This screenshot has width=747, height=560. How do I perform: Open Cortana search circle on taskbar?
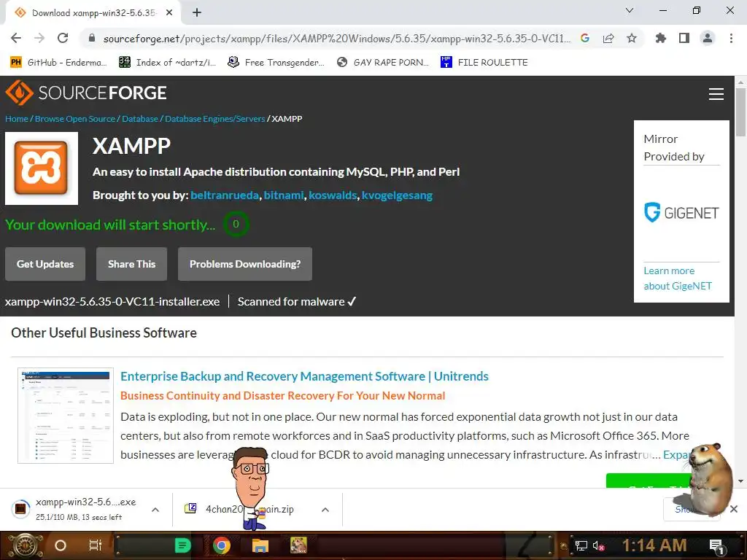point(61,545)
